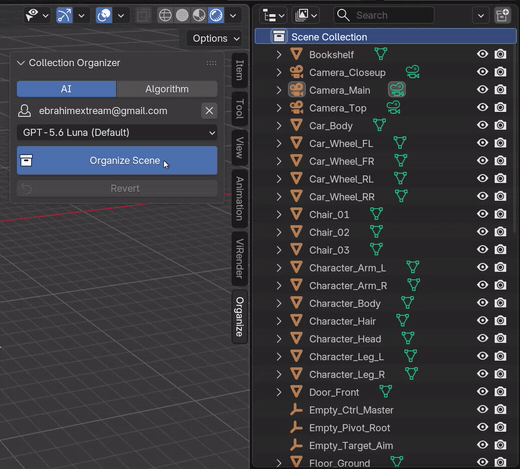Click the Revert button
Image resolution: width=520 pixels, height=469 pixels.
(117, 188)
